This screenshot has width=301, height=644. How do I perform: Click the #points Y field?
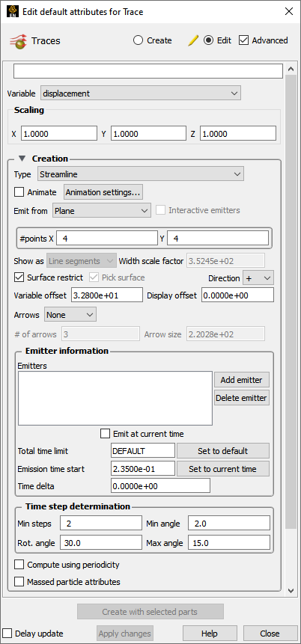tap(218, 238)
